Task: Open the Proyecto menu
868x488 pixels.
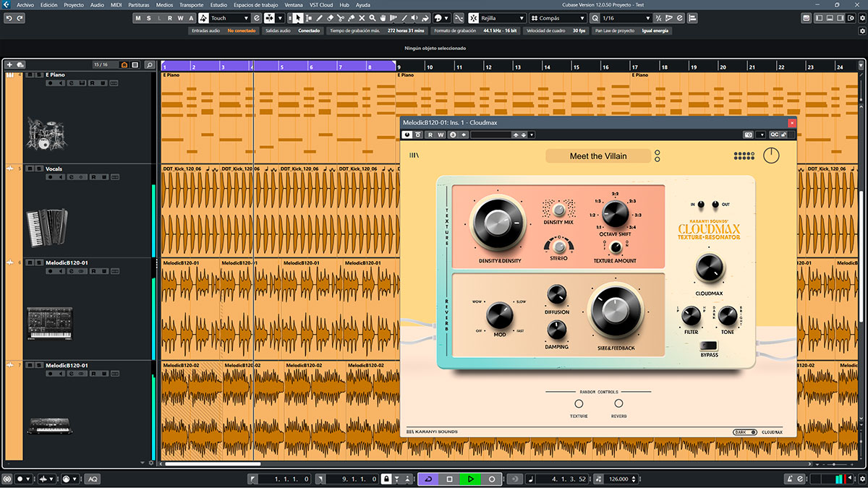Action: [x=74, y=4]
